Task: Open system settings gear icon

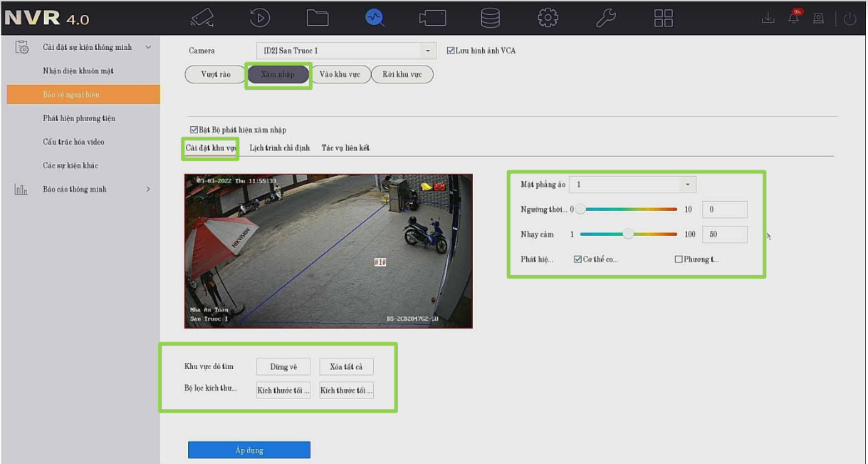Action: point(548,18)
